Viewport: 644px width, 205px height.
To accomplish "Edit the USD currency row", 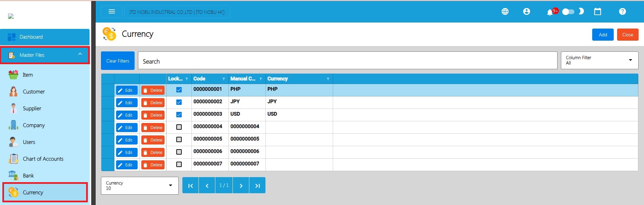I will click(x=127, y=115).
